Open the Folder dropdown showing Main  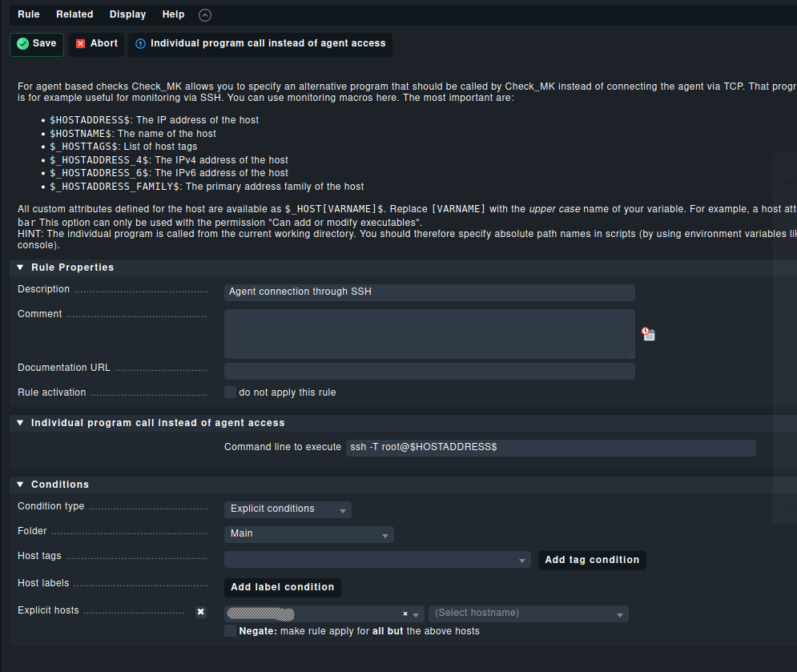pyautogui.click(x=308, y=534)
